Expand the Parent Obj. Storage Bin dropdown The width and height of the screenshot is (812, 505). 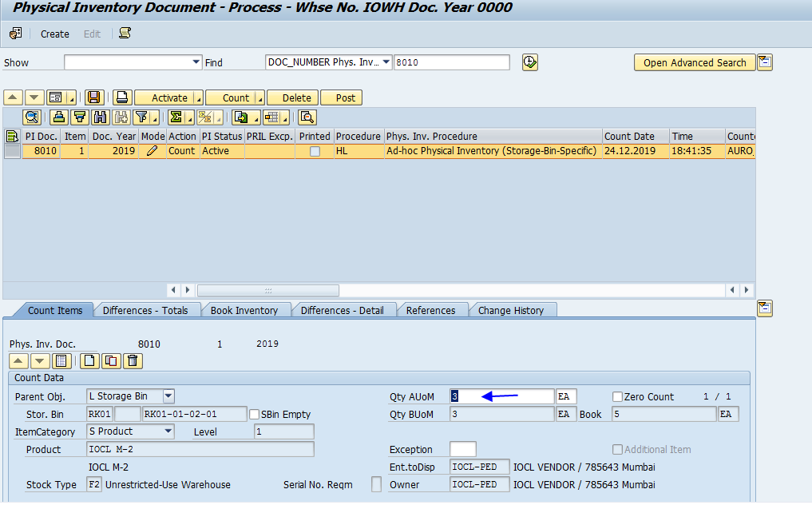pyautogui.click(x=168, y=396)
